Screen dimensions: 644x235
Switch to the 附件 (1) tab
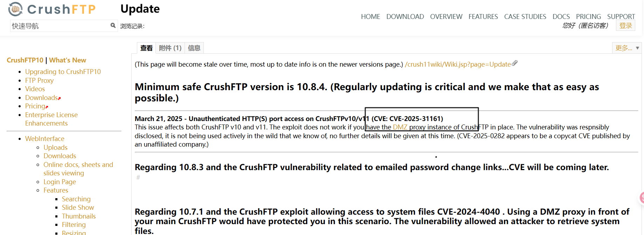tap(170, 48)
